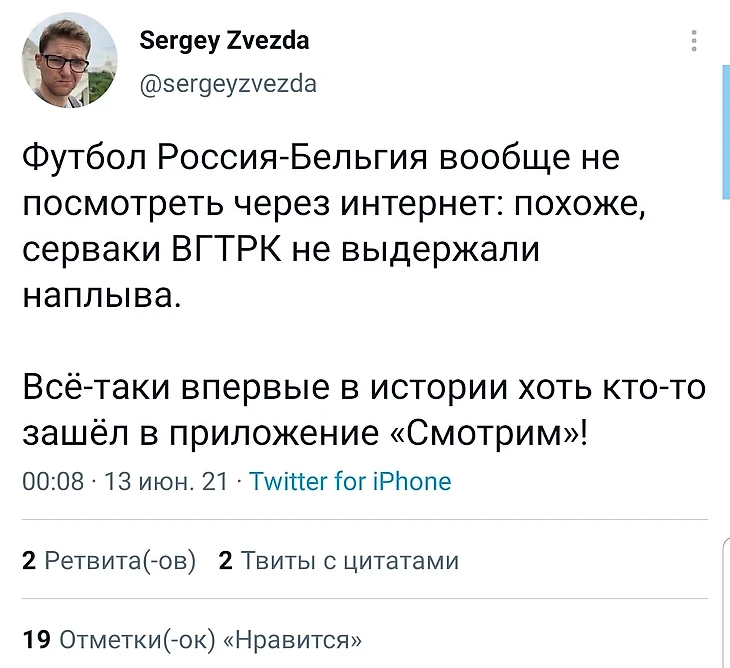
Task: Open the three-dot more options menu
Action: click(x=694, y=41)
